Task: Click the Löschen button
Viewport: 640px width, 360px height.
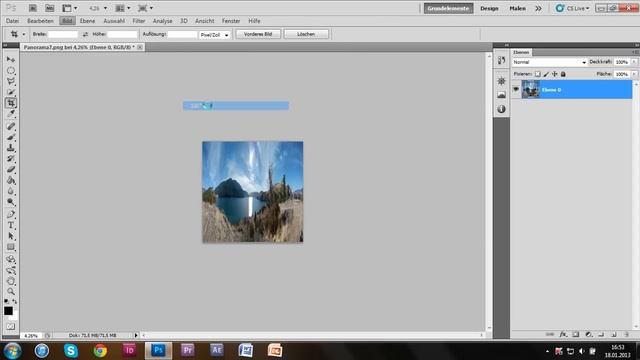Action: coord(306,34)
